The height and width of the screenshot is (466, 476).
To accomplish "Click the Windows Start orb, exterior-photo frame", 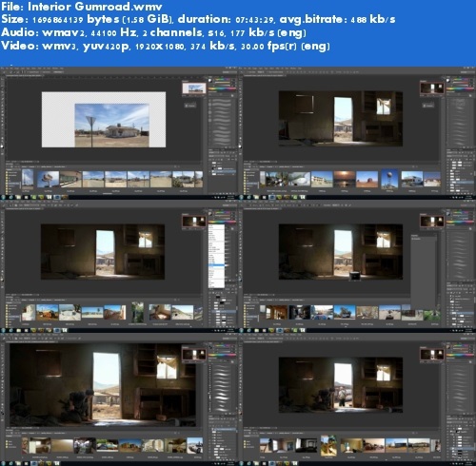I will [x=3, y=197].
